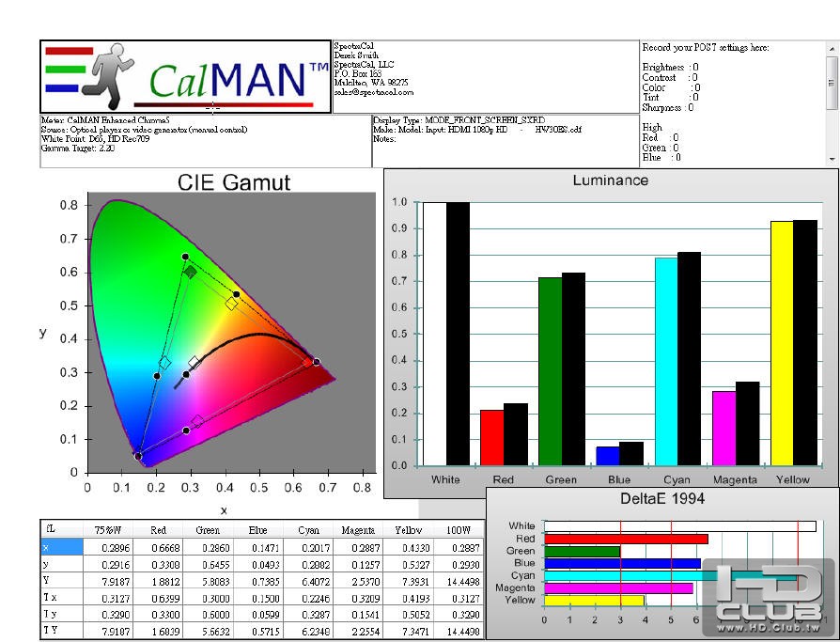Click the 'Display Type: MODE_FRONT_SCREEN_SXRD' line

click(459, 120)
